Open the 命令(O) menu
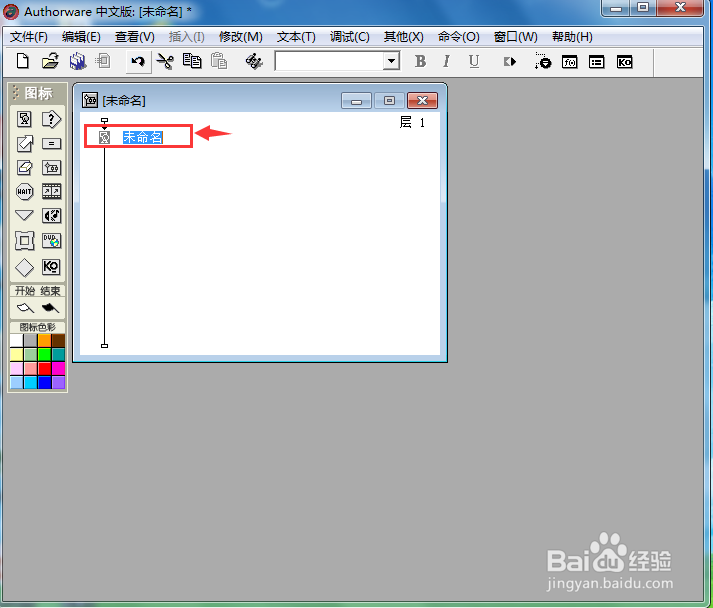Image resolution: width=713 pixels, height=608 pixels. pyautogui.click(x=458, y=37)
